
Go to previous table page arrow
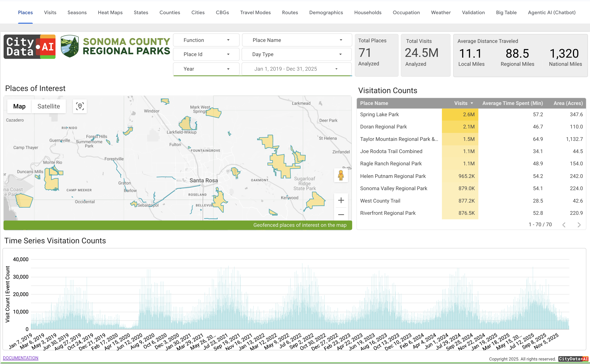(x=564, y=225)
